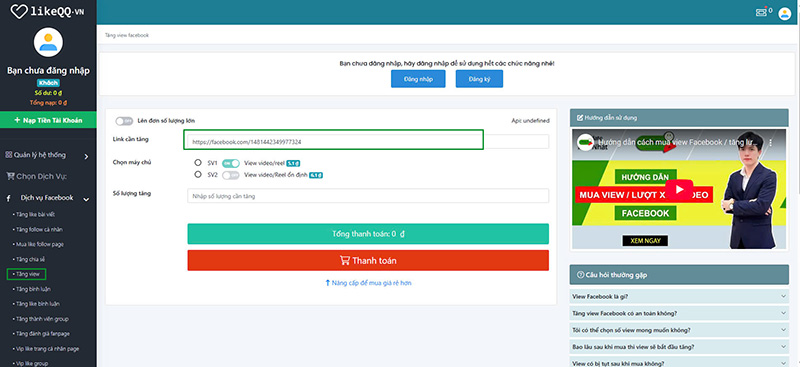Play the YouTube tutorial video
Viewport: 800px width, 367px height.
click(679, 190)
